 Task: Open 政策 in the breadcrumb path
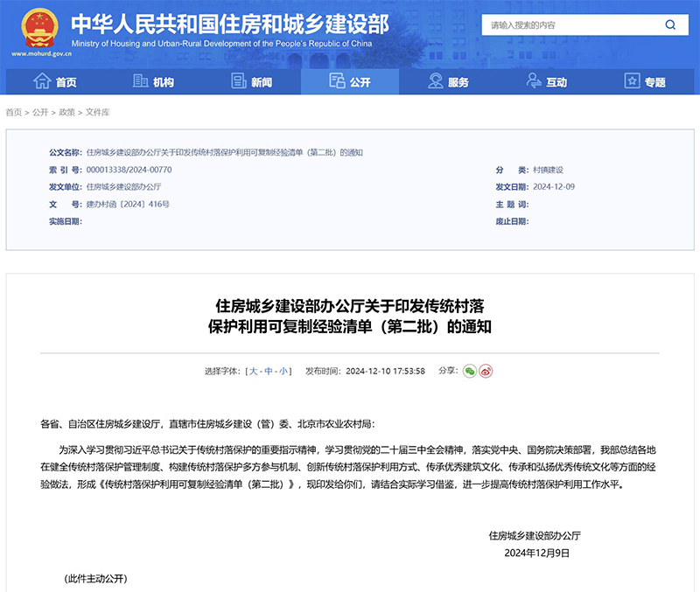click(66, 113)
